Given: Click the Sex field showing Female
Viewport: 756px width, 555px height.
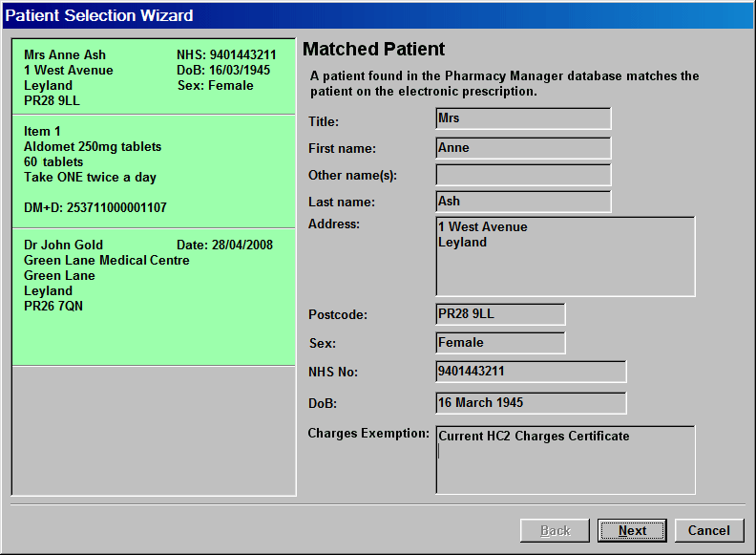Looking at the screenshot, I should pos(500,342).
